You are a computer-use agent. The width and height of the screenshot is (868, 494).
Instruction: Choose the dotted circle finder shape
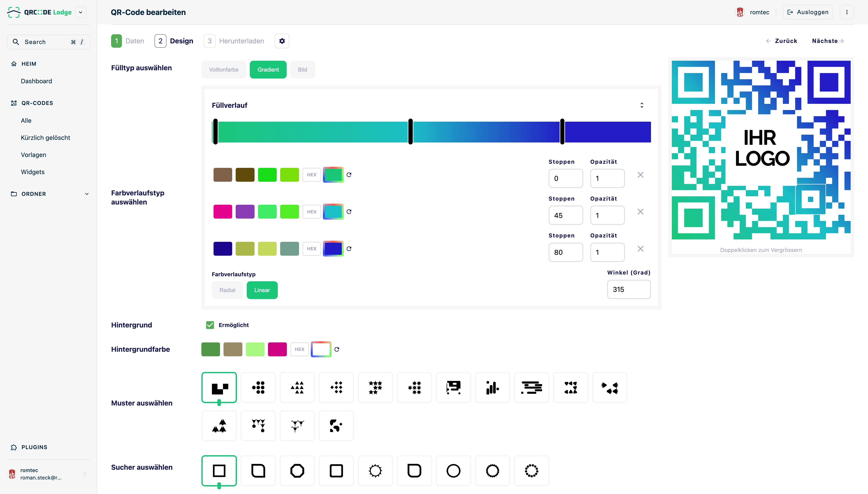(x=531, y=471)
